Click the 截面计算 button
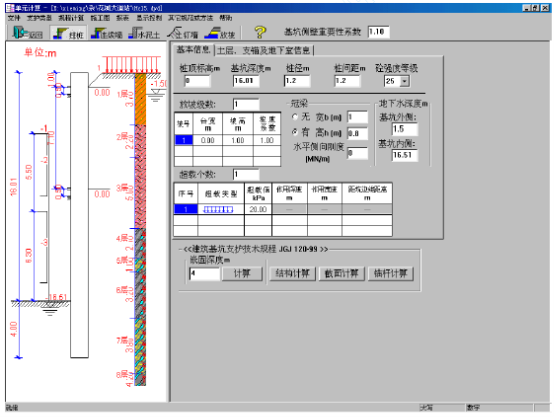This screenshot has height=417, width=554. point(342,274)
